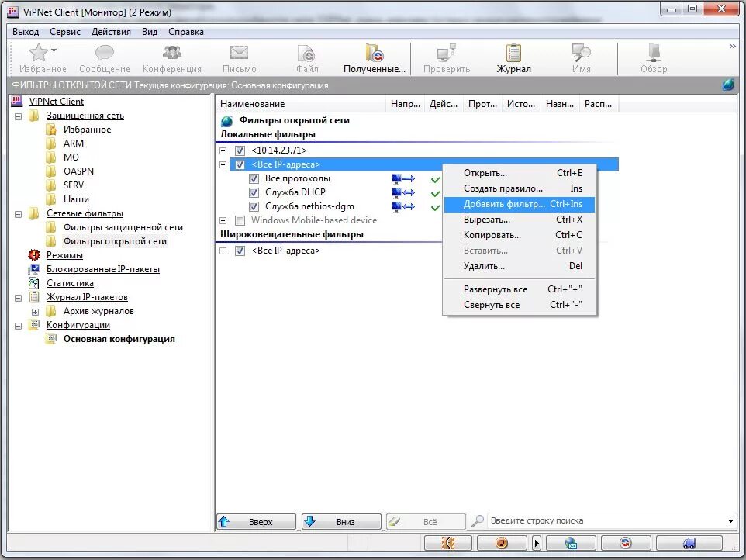The image size is (746, 560).
Task: Enable Windows Mobile-based device filter checkbox
Action: 240,221
